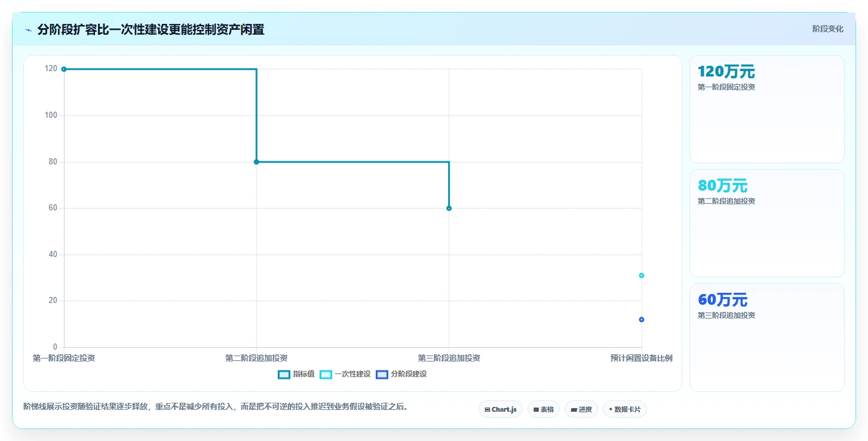Click the 一次性建设 legend text
The width and height of the screenshot is (868, 441).
pos(352,375)
